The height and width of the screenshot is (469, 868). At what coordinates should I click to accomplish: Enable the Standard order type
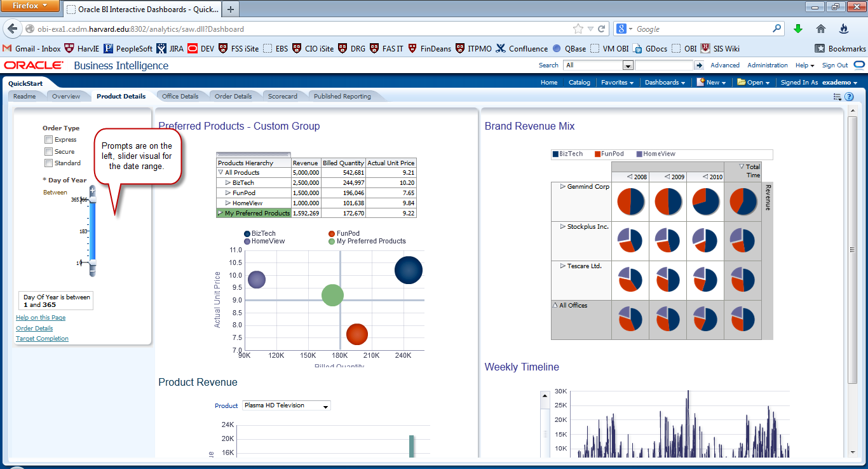[x=48, y=163]
